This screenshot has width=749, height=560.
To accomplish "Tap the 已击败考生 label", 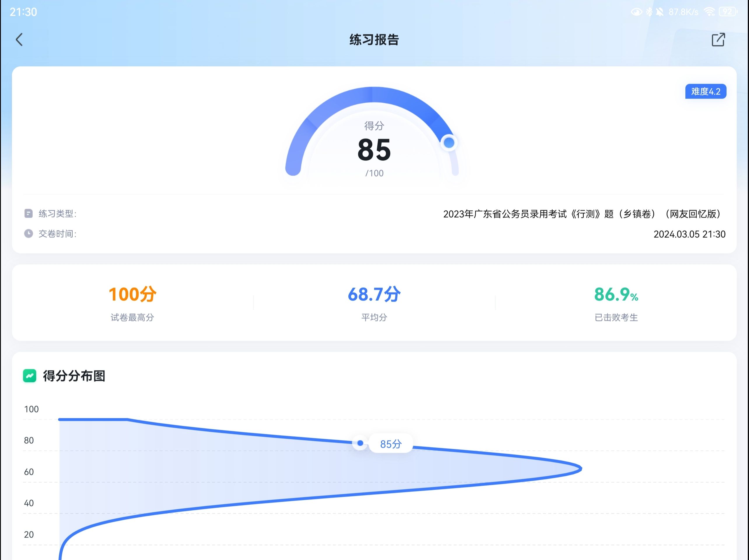I will coord(616,317).
